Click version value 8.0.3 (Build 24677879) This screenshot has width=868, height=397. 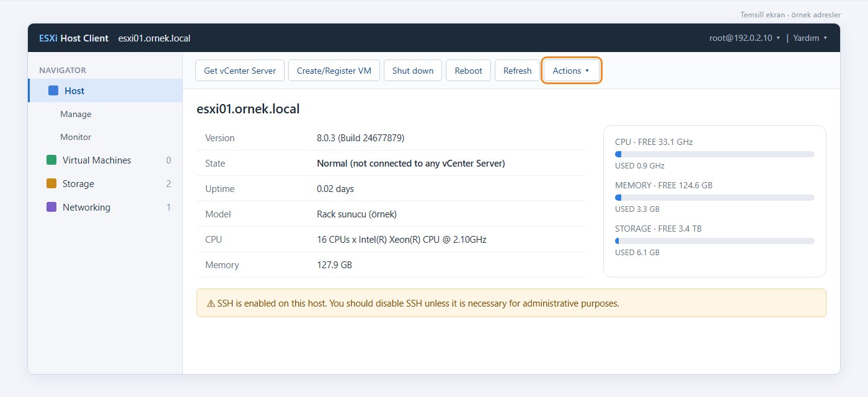tap(360, 138)
